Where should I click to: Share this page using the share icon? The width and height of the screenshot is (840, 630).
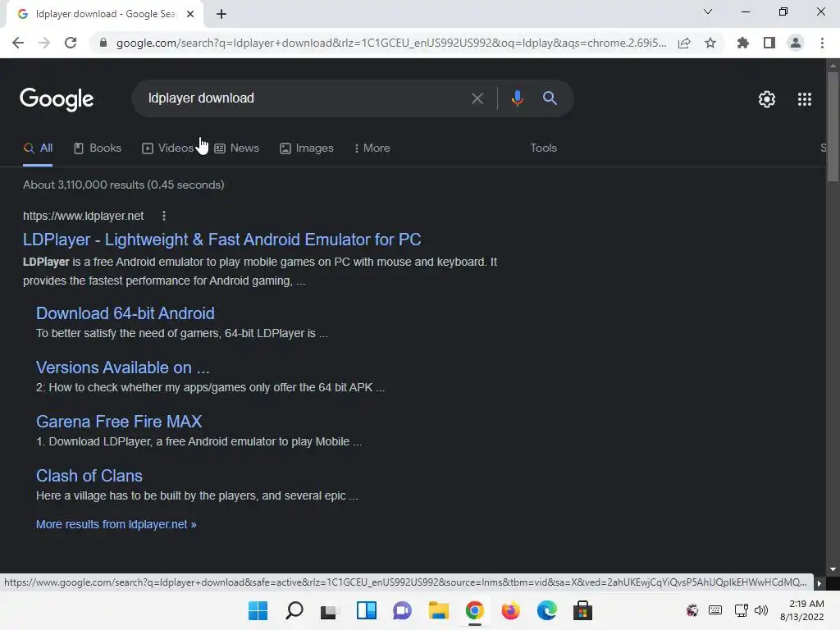[x=684, y=43]
